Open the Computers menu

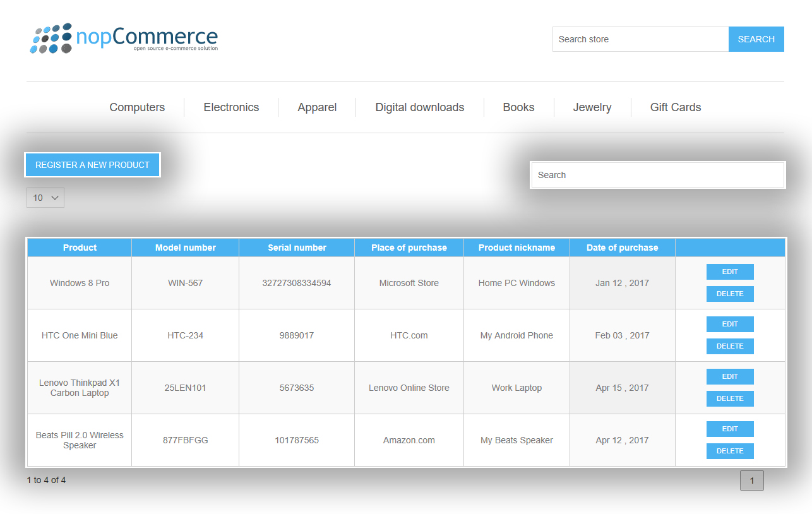pos(137,107)
